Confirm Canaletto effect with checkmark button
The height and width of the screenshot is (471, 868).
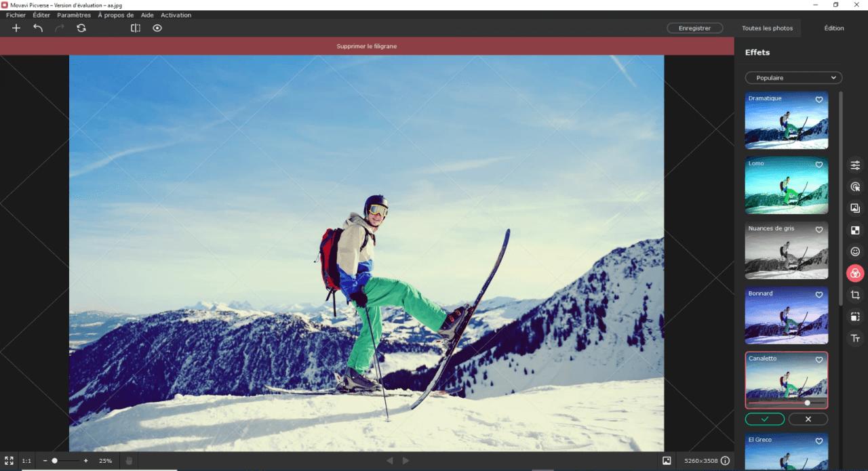pyautogui.click(x=765, y=419)
